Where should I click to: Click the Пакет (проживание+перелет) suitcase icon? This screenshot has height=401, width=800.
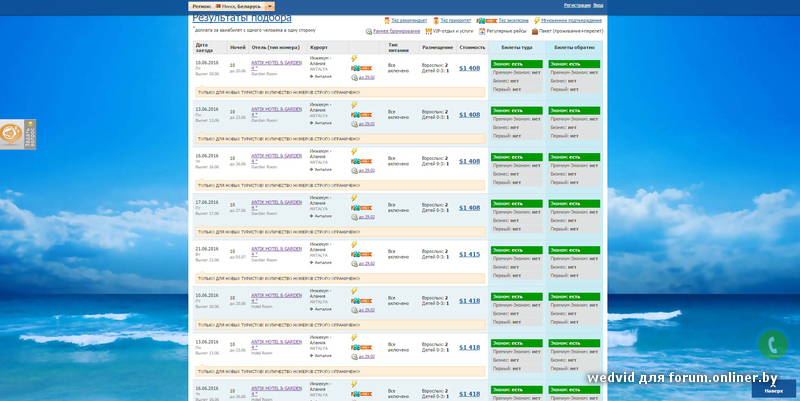coord(535,31)
